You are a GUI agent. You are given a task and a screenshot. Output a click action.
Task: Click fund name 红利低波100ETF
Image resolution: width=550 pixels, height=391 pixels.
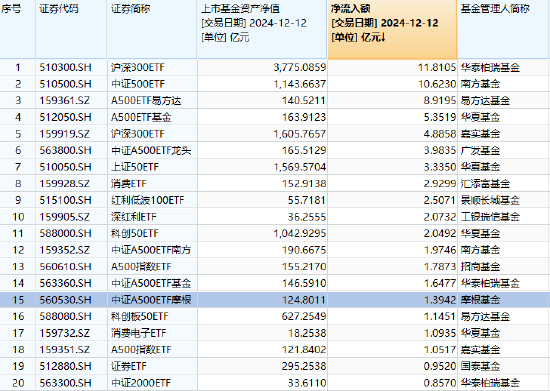[147, 200]
